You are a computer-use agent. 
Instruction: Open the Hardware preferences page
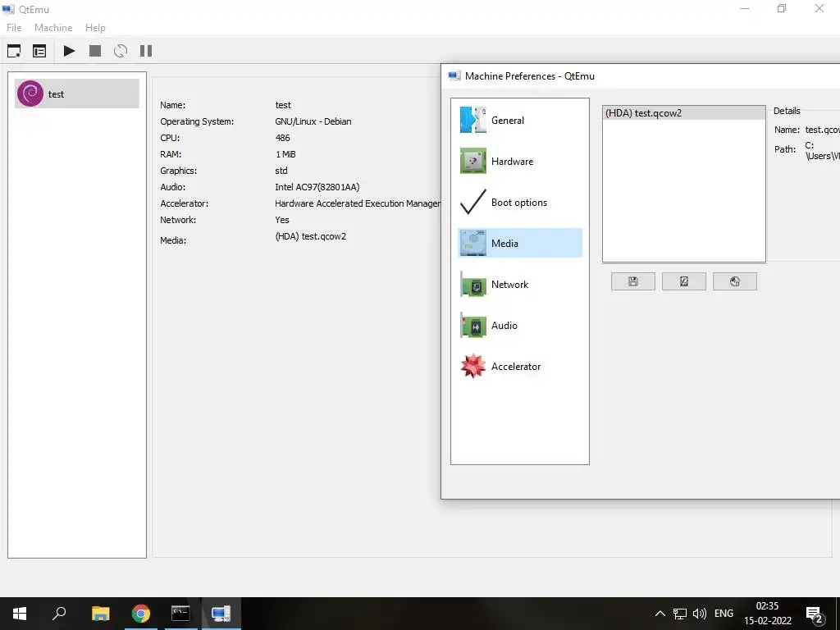[x=520, y=162]
